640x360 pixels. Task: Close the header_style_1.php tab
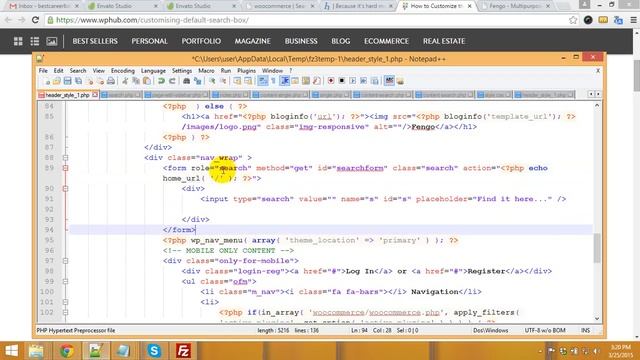pos(95,95)
